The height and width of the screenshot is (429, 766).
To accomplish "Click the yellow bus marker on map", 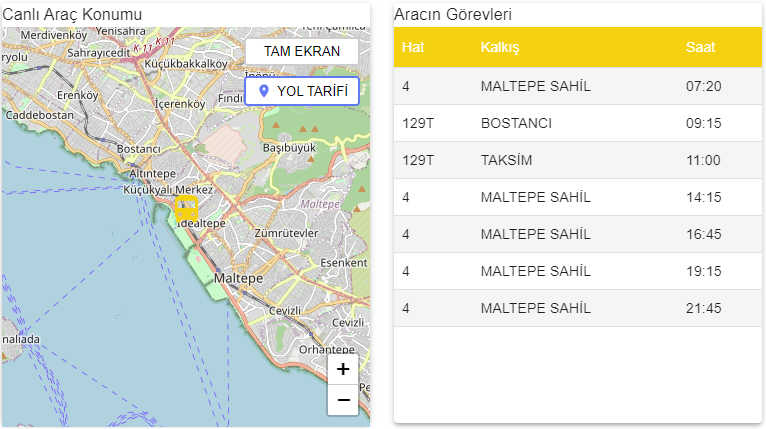I will point(186,208).
